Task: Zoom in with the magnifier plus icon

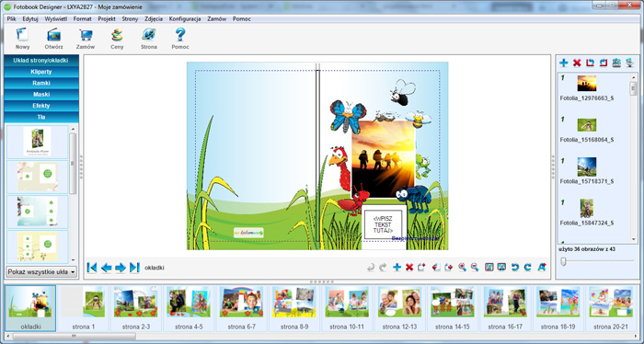Action: (463, 268)
